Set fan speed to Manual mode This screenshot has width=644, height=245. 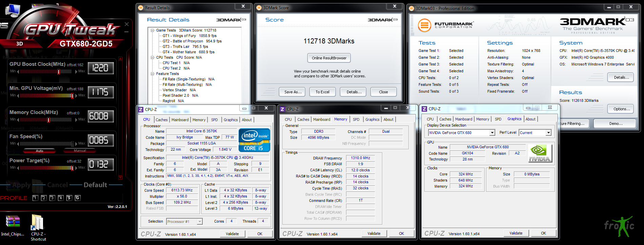(x=80, y=151)
